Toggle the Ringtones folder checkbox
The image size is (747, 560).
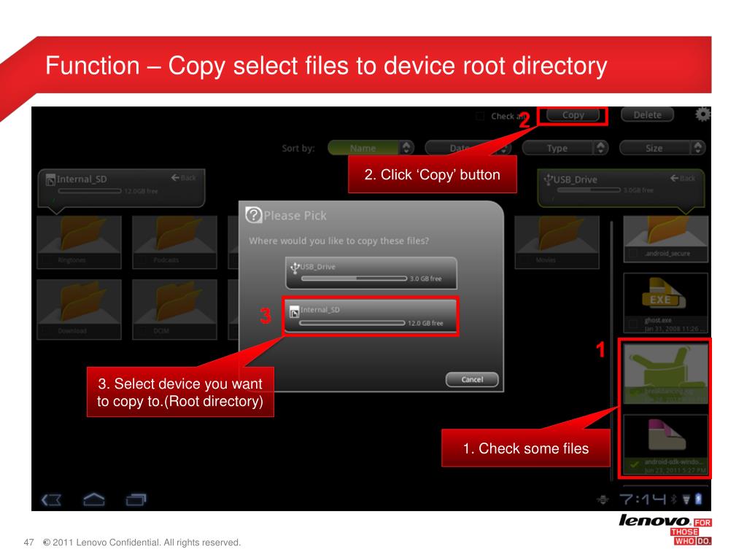(47, 260)
